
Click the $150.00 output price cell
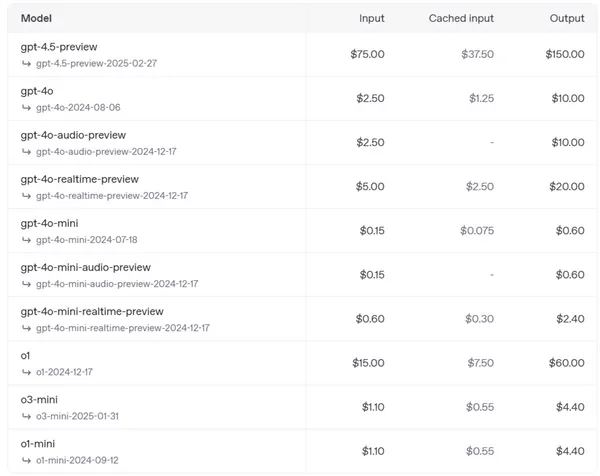point(564,54)
